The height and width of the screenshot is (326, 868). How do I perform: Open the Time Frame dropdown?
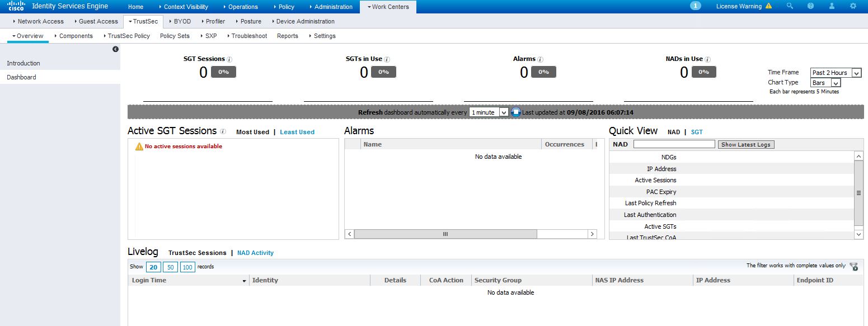click(x=836, y=73)
